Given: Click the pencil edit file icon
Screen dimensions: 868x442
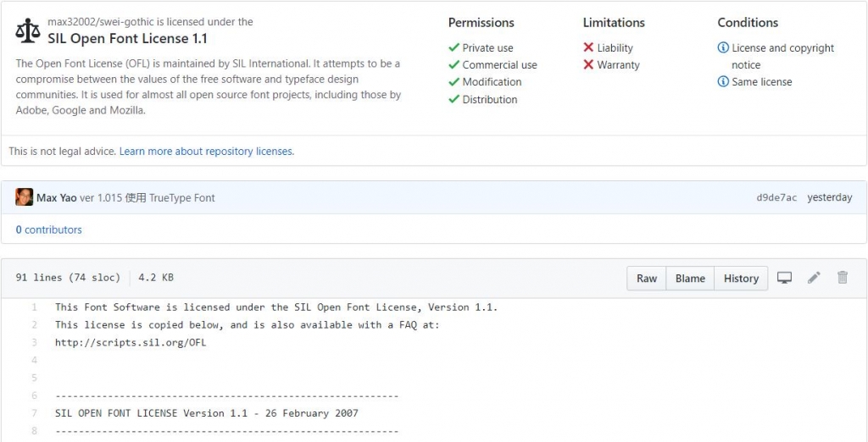Looking at the screenshot, I should tap(814, 278).
